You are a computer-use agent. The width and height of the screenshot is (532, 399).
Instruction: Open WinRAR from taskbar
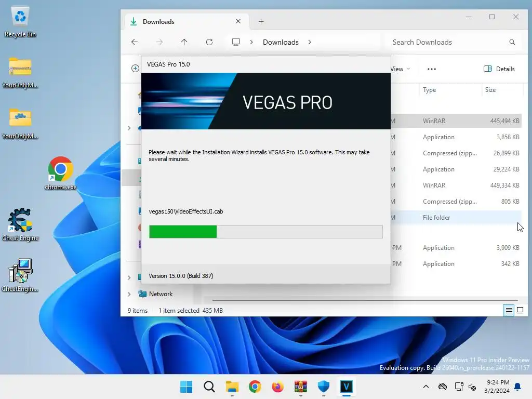(x=301, y=387)
